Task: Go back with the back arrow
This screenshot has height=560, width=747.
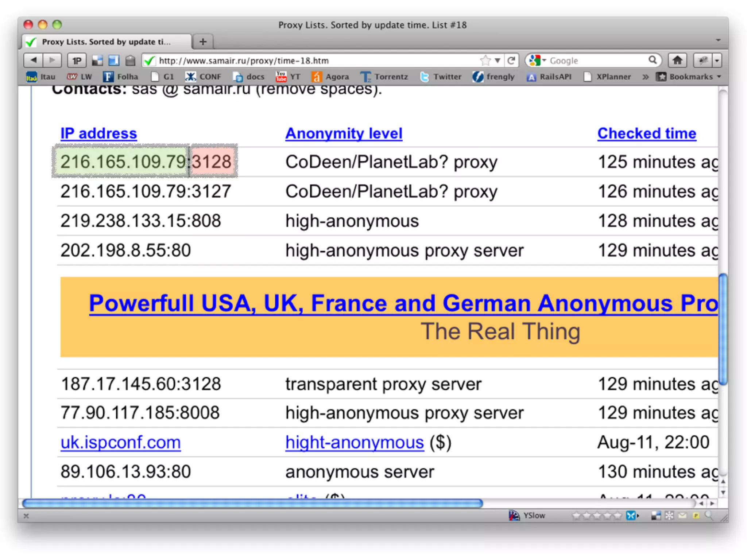Action: tap(33, 60)
